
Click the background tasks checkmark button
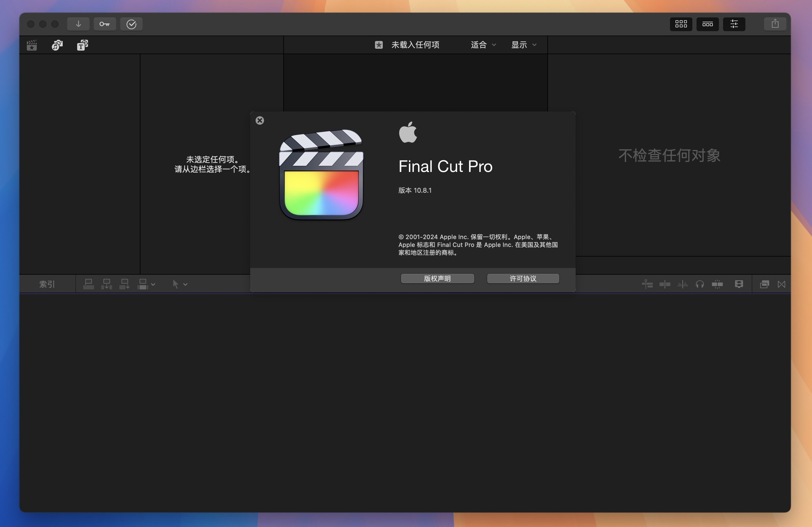(x=131, y=24)
